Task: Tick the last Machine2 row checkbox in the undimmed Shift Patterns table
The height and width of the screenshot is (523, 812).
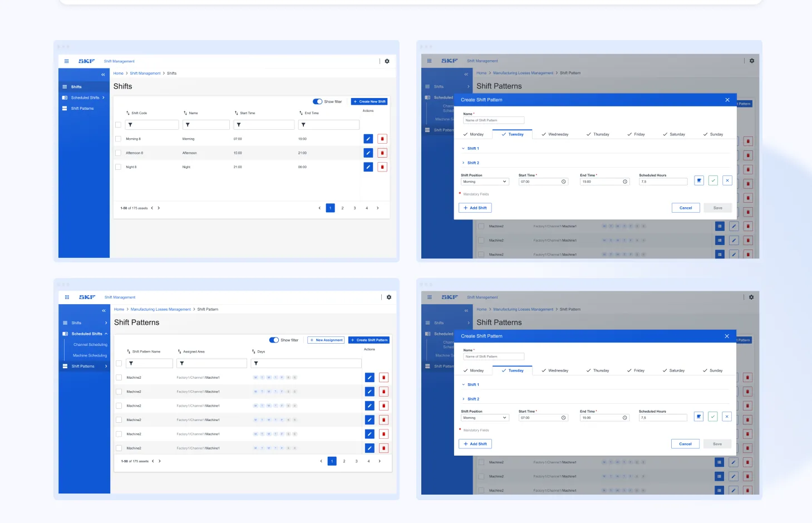Action: [x=119, y=448]
